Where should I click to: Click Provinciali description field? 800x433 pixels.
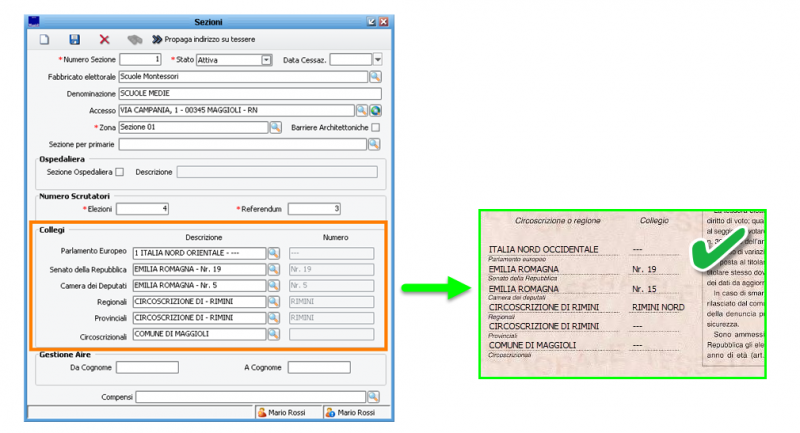pyautogui.click(x=199, y=318)
